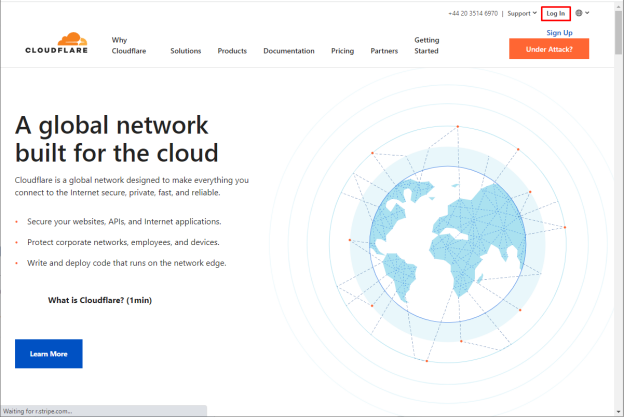624x417 pixels.
Task: Play What is Cloudflare? (1min) video
Action: pyautogui.click(x=99, y=300)
